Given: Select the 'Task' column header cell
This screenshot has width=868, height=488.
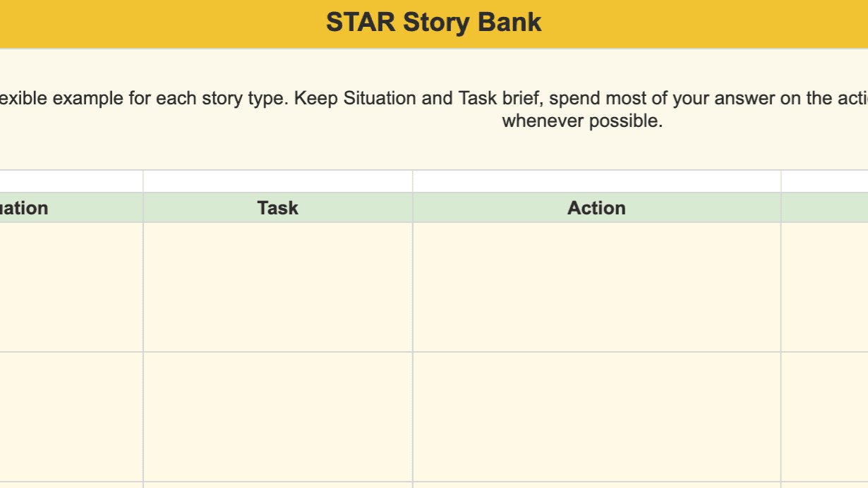Looking at the screenshot, I should [278, 207].
